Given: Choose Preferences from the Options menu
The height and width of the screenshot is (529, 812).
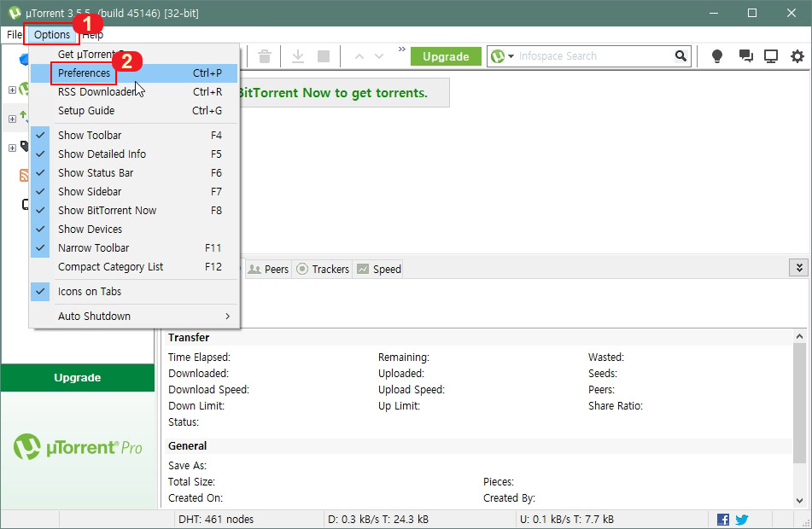Looking at the screenshot, I should [x=134, y=73].
